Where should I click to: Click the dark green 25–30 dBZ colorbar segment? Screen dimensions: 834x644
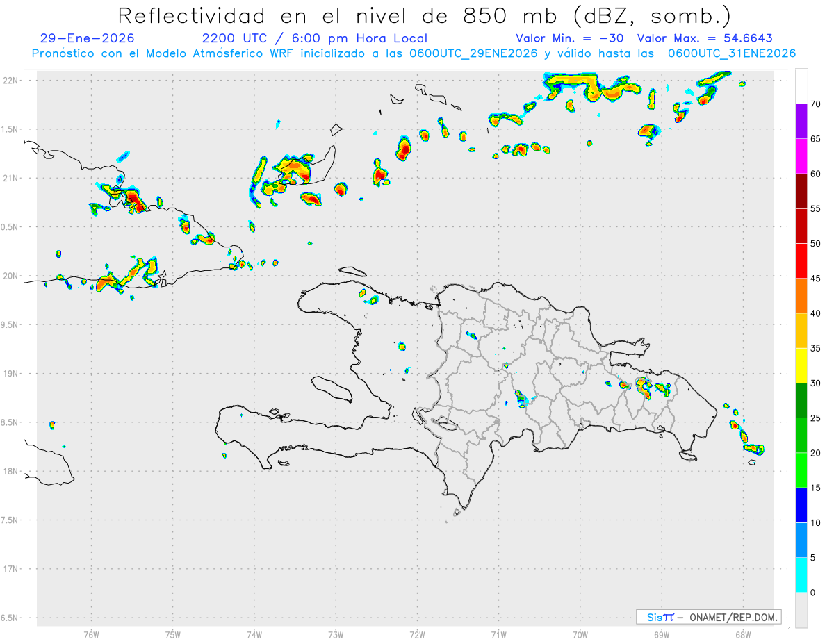pos(801,400)
